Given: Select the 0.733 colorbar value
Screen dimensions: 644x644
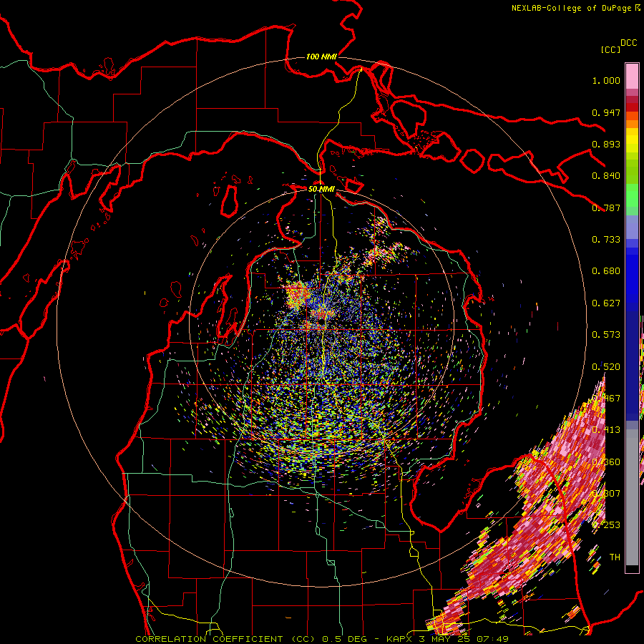Looking at the screenshot, I should click(606, 240).
